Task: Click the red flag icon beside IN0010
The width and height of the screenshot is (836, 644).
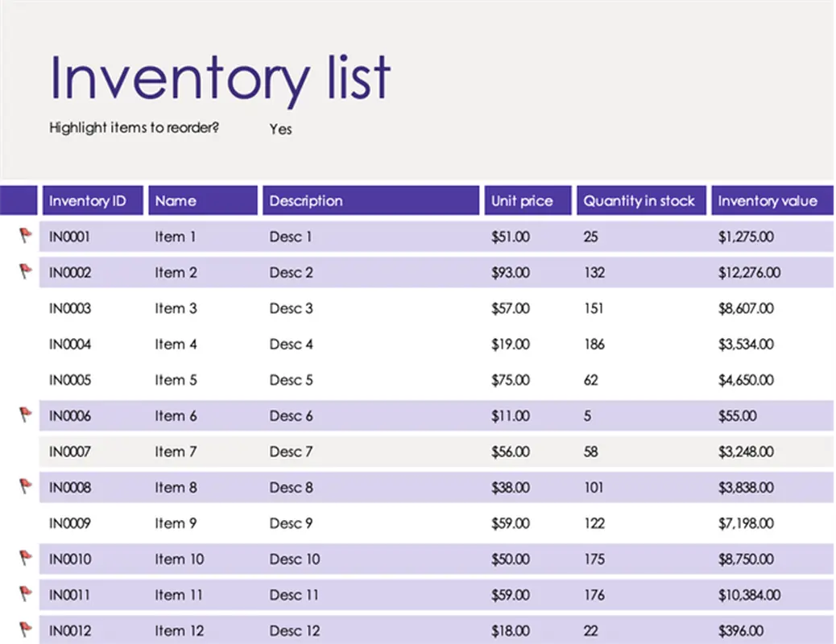Action: 25,558
